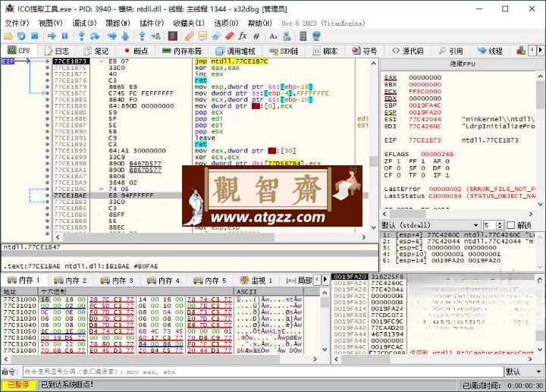Select the 内存 2 dump tab
The width and height of the screenshot is (546, 392).
(x=71, y=280)
